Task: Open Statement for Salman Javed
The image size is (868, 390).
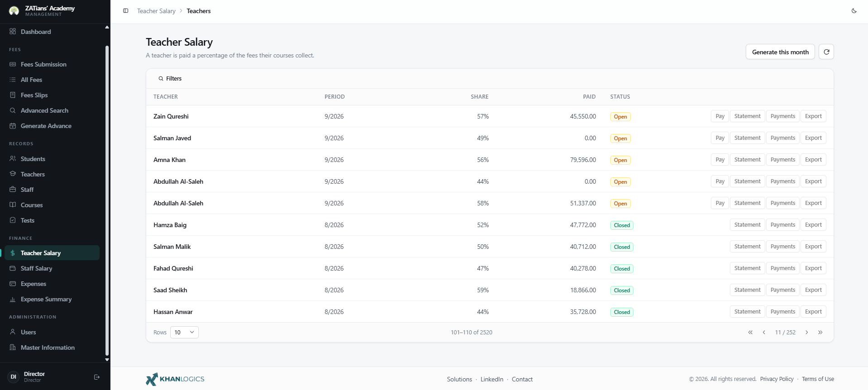Action: 747,138
